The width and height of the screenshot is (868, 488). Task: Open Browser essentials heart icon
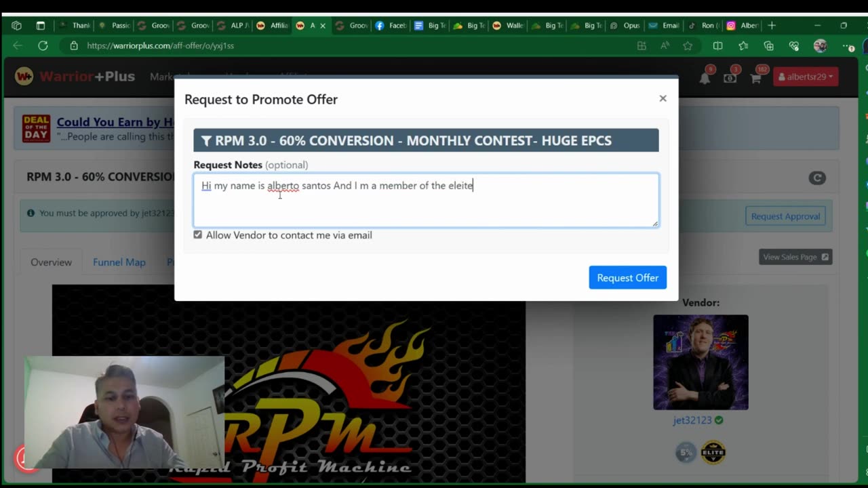[794, 45]
